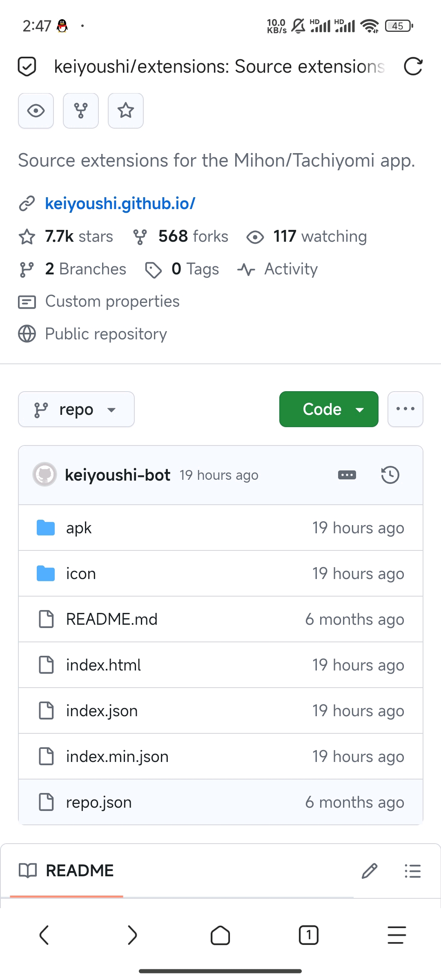Tap keiyoushi-bot avatar image
Viewport: 441px width, 980px height.
pyautogui.click(x=45, y=474)
